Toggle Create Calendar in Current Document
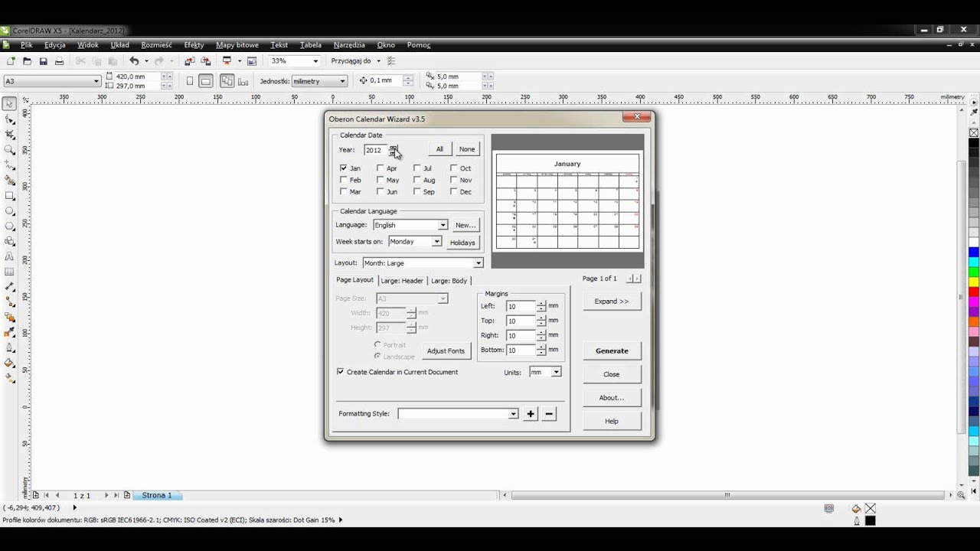 click(341, 372)
